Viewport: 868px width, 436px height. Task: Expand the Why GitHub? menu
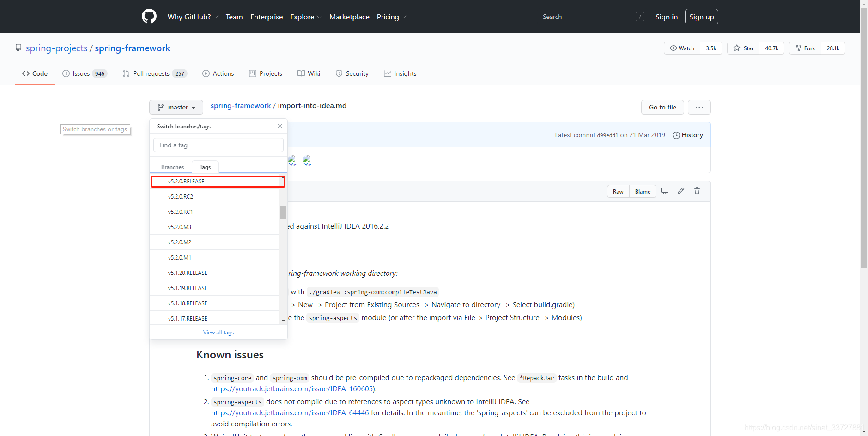193,17
